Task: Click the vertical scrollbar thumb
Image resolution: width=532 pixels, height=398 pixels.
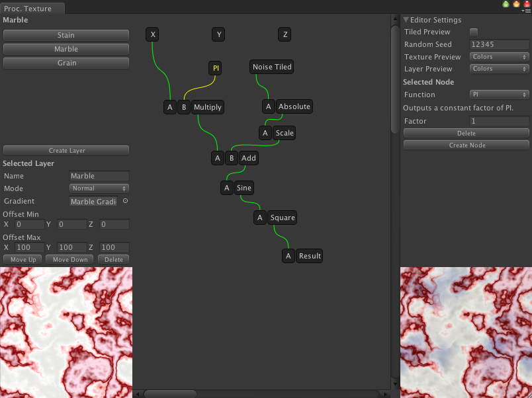Action: pos(395,79)
